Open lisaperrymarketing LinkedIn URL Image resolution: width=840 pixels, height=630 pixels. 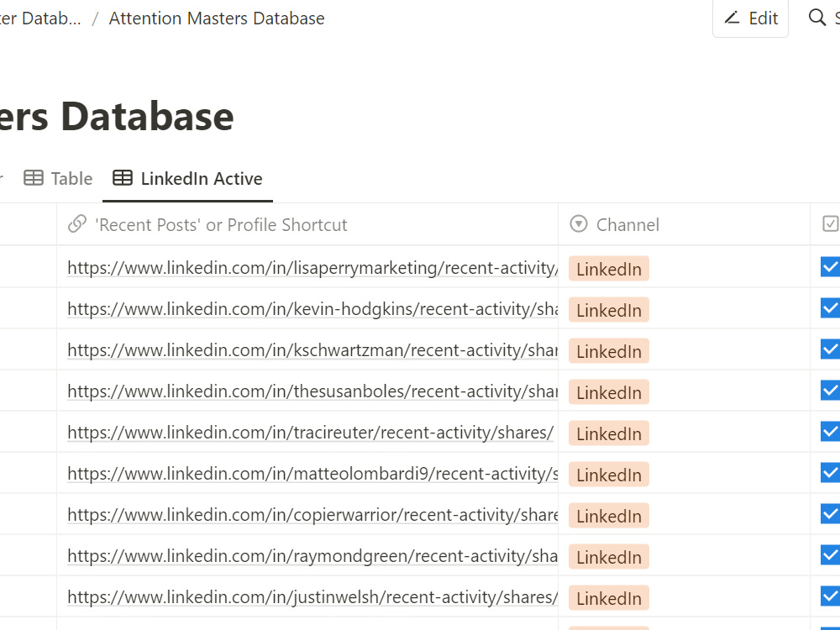pos(312,267)
